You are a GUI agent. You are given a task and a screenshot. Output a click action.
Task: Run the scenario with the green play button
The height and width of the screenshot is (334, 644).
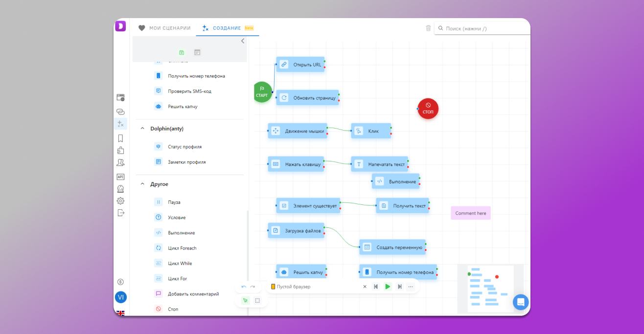(x=388, y=287)
